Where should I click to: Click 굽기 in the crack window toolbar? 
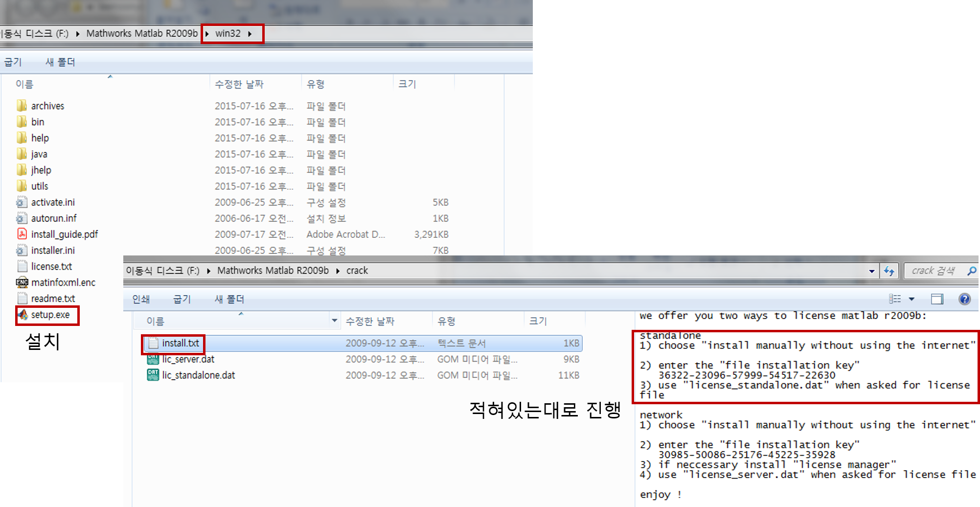tap(182, 299)
